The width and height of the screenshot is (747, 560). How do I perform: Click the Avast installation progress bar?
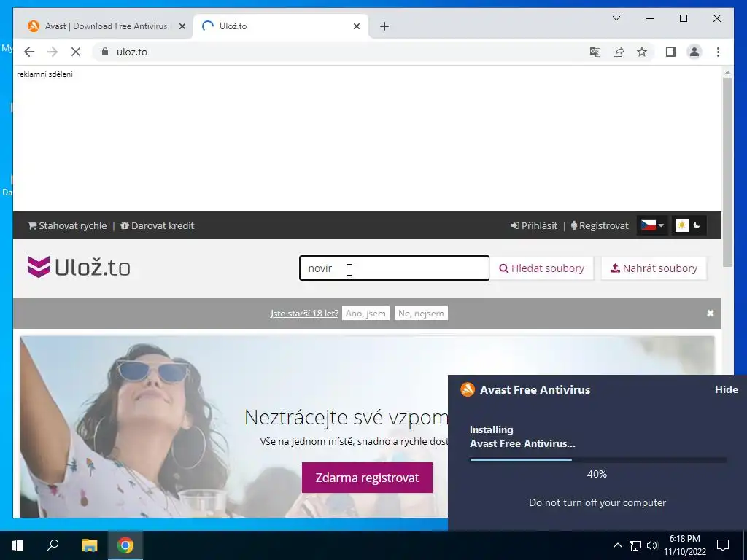point(598,460)
